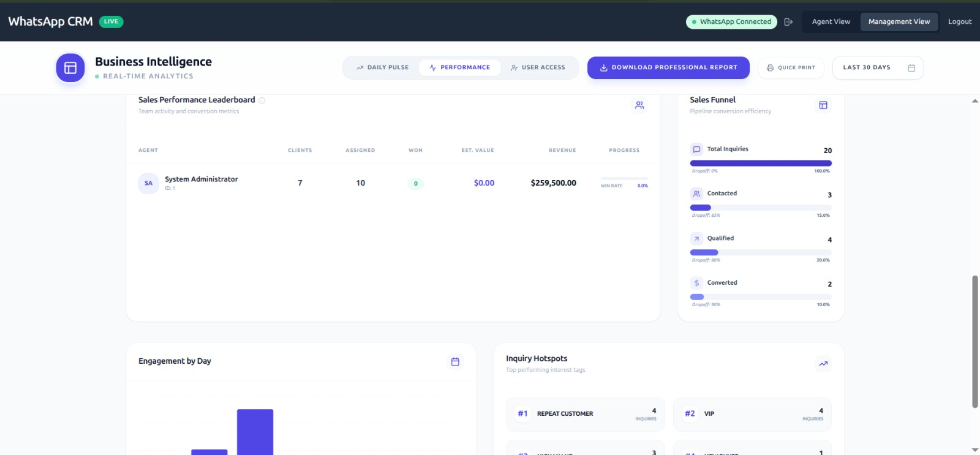Click the EST. VALUE column header
Screen dimensions: 980x455
click(478, 151)
